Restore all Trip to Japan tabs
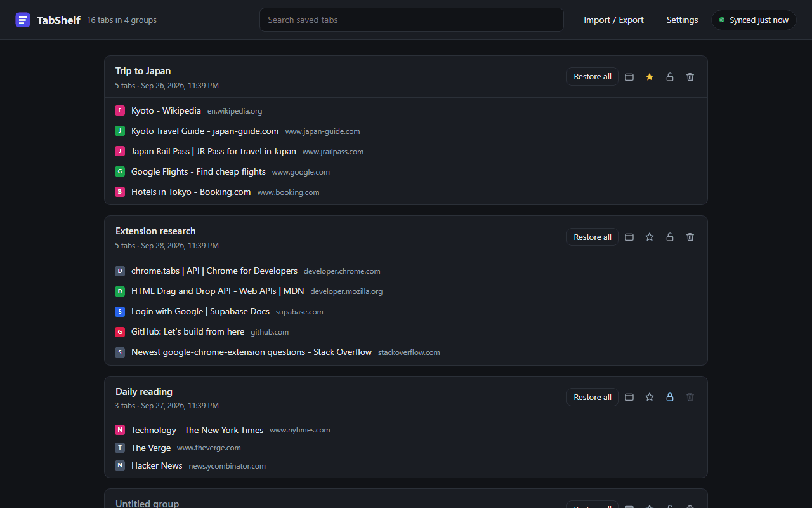 593,77
